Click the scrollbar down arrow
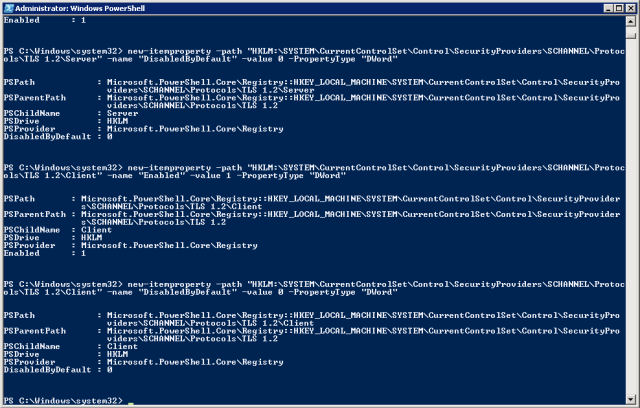The image size is (640, 408). [631, 399]
